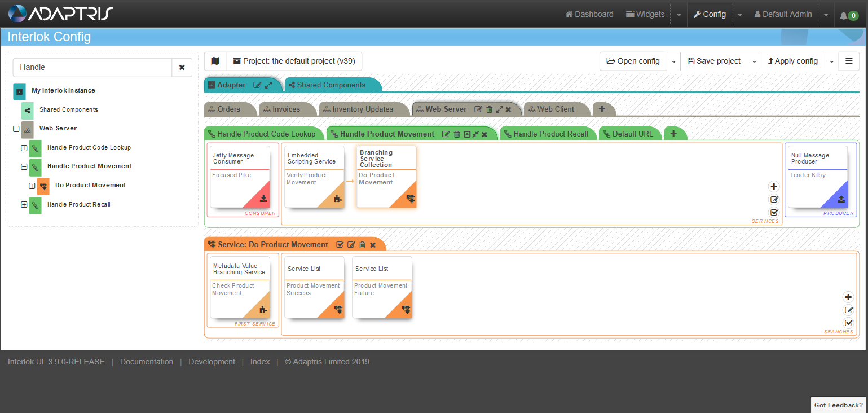868x413 pixels.
Task: Click the Got Feedback? button
Action: [x=839, y=405]
